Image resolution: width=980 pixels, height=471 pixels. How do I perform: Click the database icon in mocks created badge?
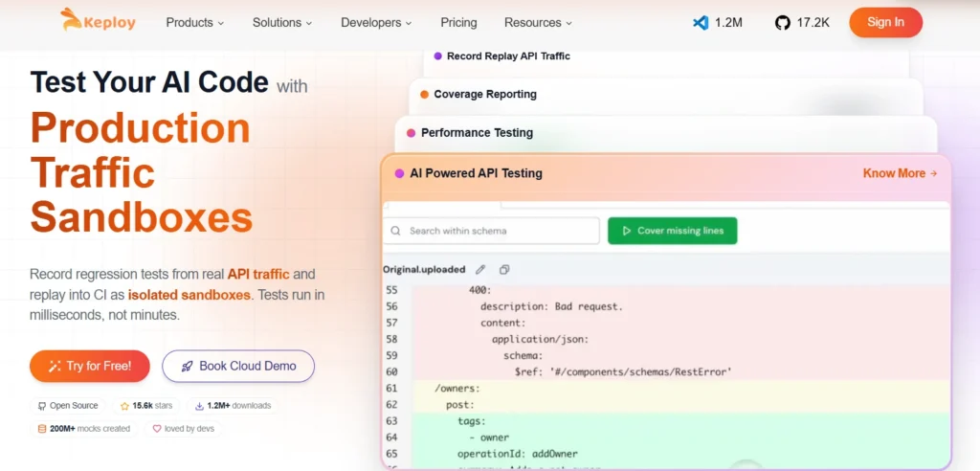tap(42, 429)
